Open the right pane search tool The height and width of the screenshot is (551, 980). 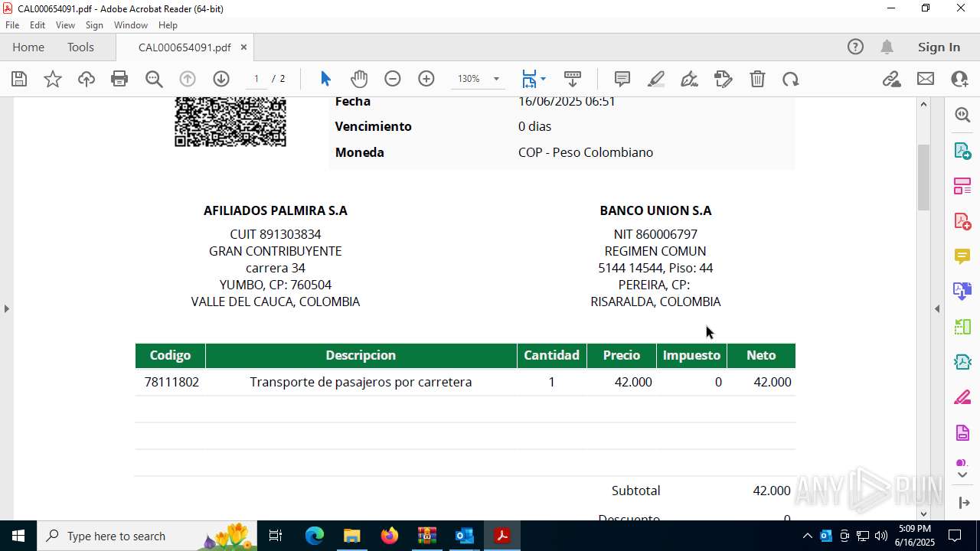tap(962, 115)
